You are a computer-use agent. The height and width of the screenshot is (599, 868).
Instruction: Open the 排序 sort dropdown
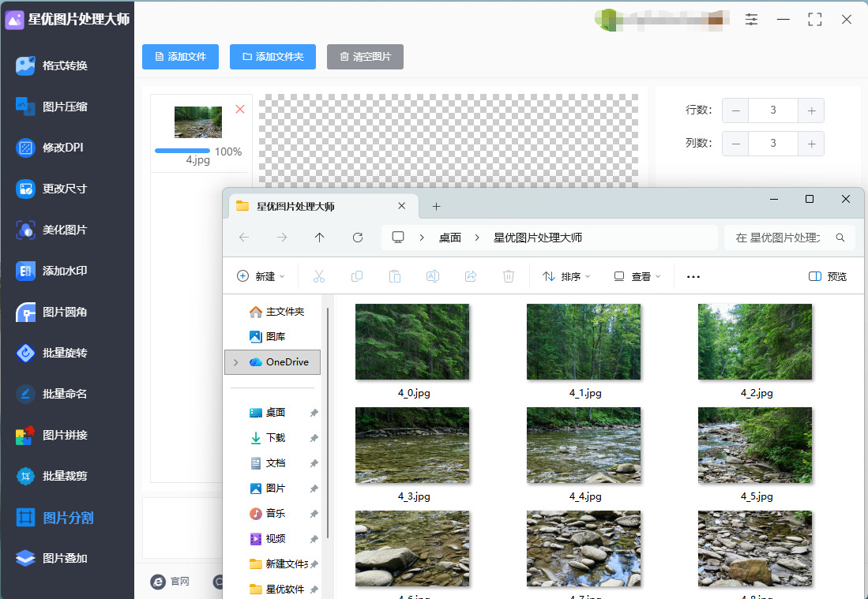566,276
